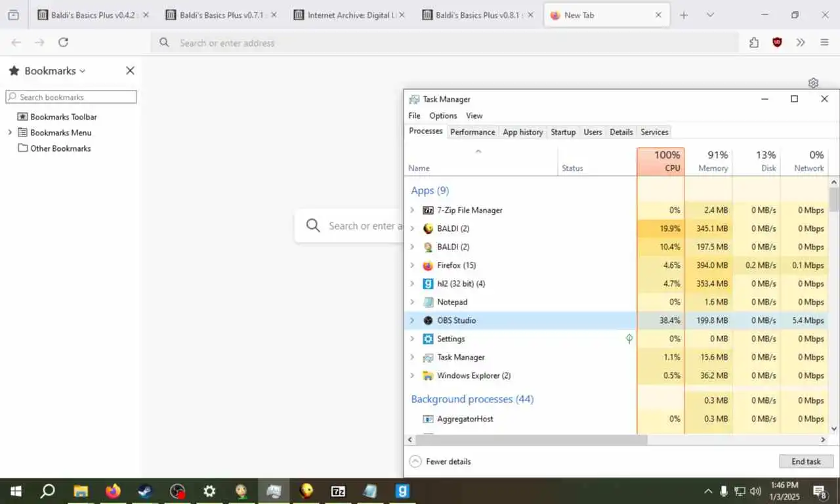Click the Notepad process icon
Screen dimensions: 840x504
(x=428, y=303)
